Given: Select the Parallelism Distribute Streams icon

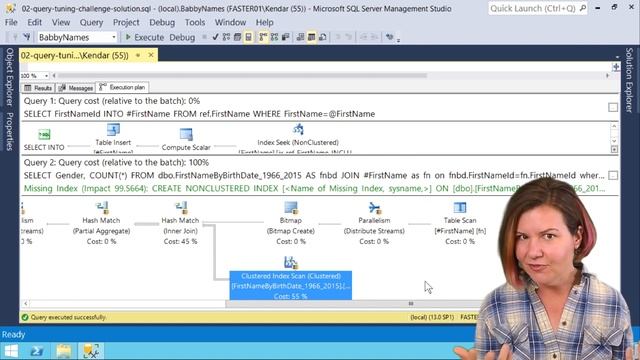Looking at the screenshot, I should coord(374,208).
